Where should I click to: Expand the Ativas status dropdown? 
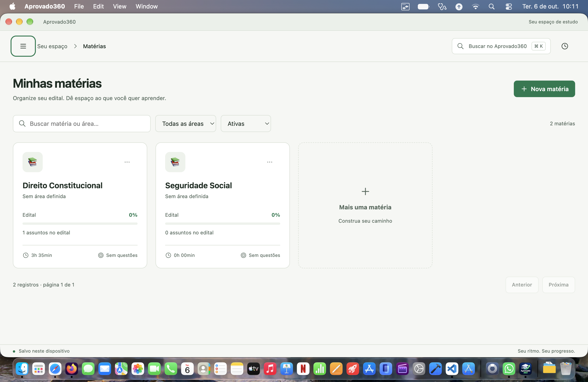tap(246, 124)
